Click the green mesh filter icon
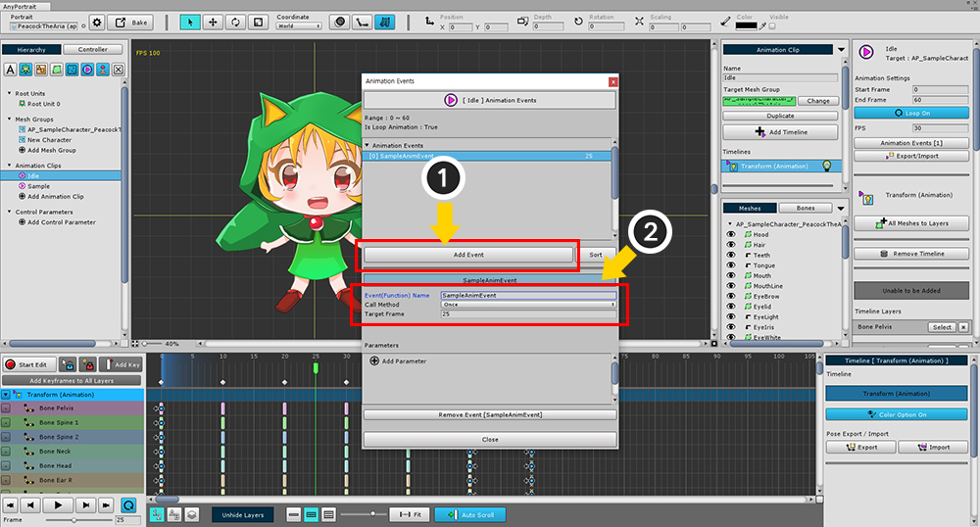Screen dimensions: 980x527 pos(56,70)
